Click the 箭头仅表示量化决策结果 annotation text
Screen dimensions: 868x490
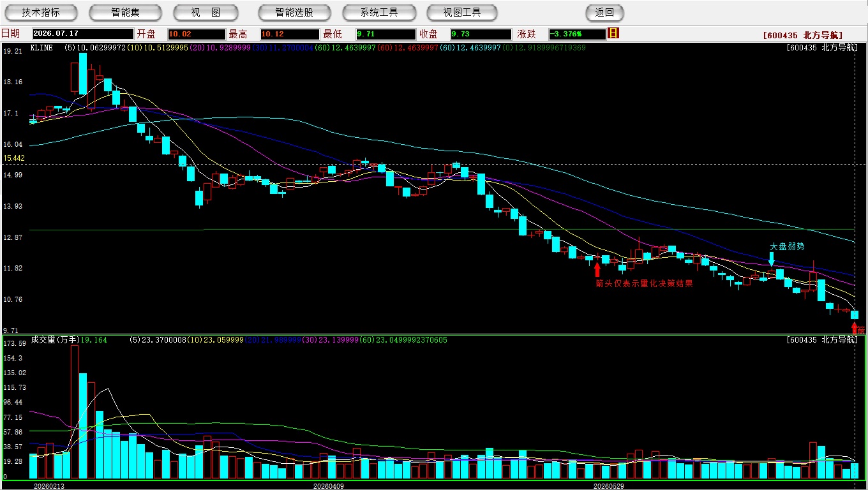coord(644,283)
